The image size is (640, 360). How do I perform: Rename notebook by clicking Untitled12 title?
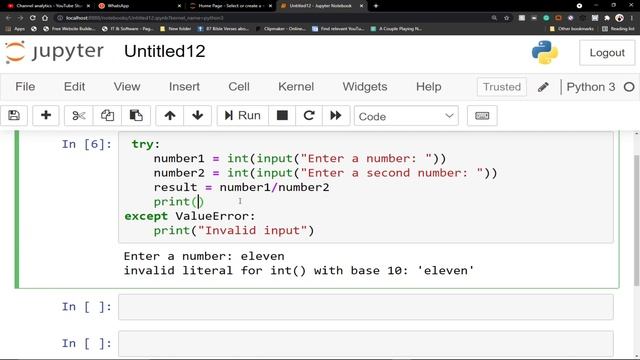pos(164,51)
